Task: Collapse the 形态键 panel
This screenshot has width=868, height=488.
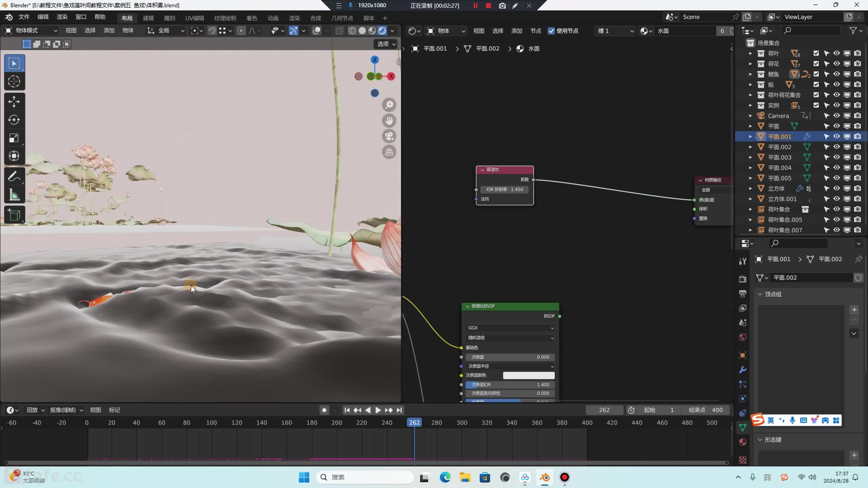Action: click(x=760, y=440)
